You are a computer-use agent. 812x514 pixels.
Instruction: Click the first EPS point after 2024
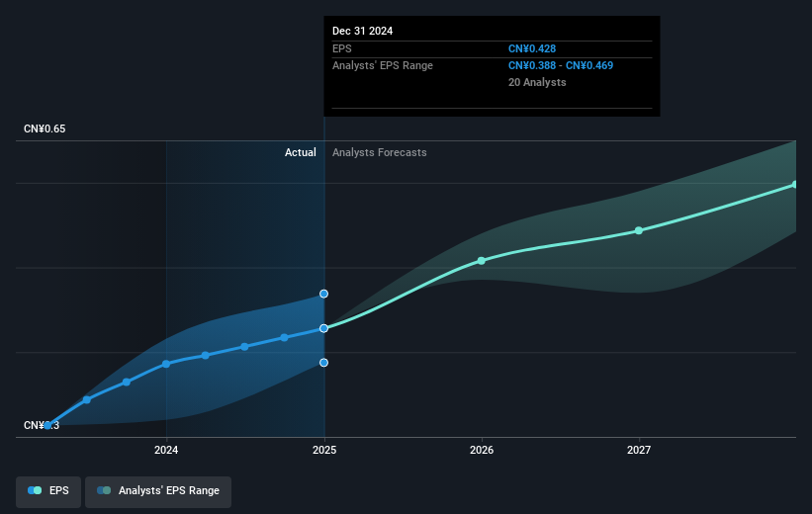point(206,355)
